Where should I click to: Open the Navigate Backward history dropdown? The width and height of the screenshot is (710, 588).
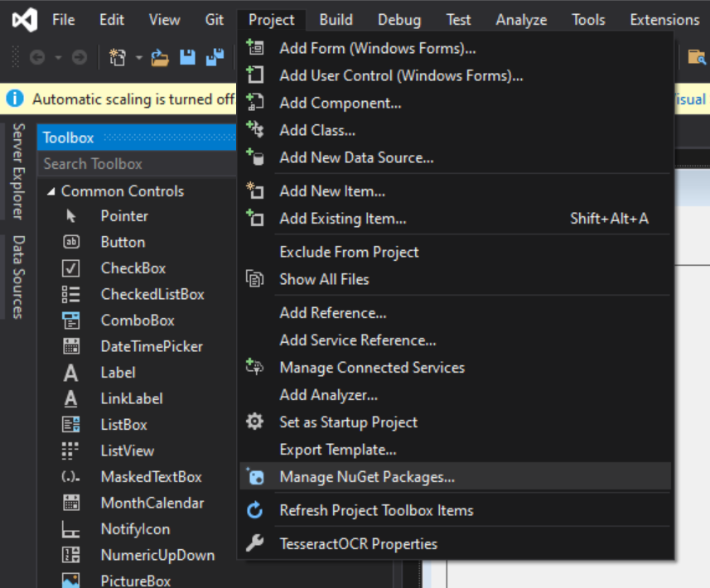59,57
